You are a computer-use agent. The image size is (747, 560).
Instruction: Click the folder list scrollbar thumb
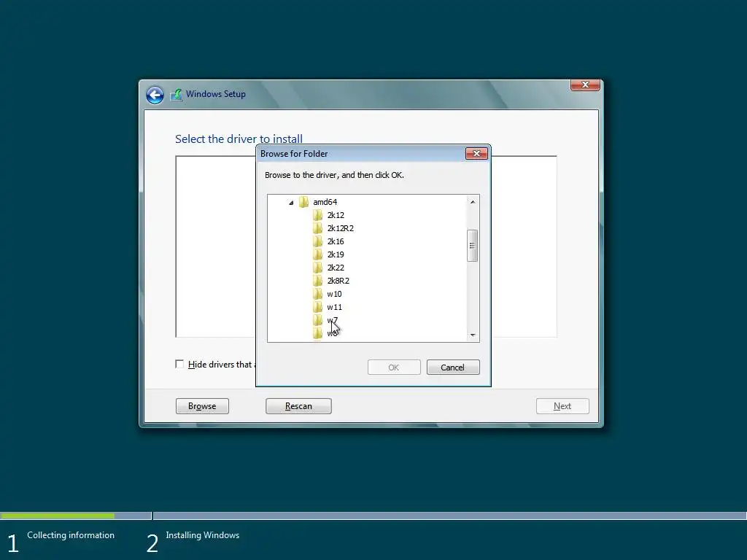(472, 246)
